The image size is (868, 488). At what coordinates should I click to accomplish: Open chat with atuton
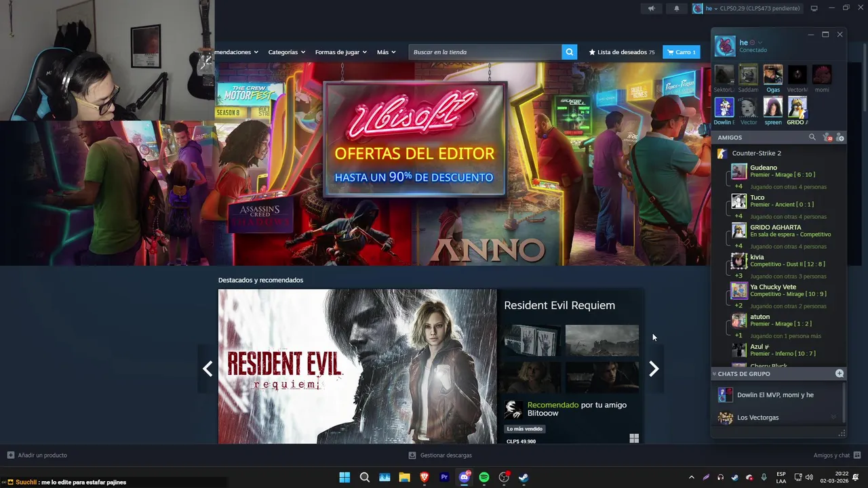[x=787, y=320]
